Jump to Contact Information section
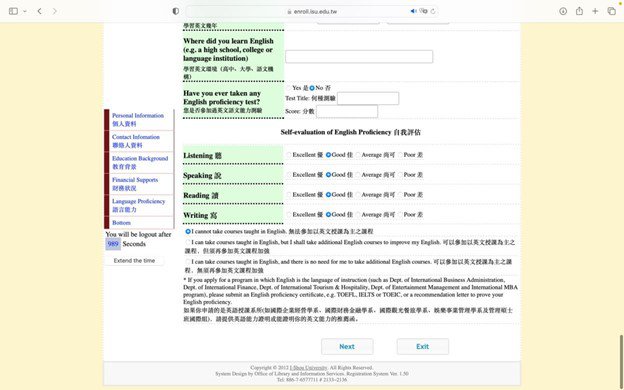 click(136, 141)
